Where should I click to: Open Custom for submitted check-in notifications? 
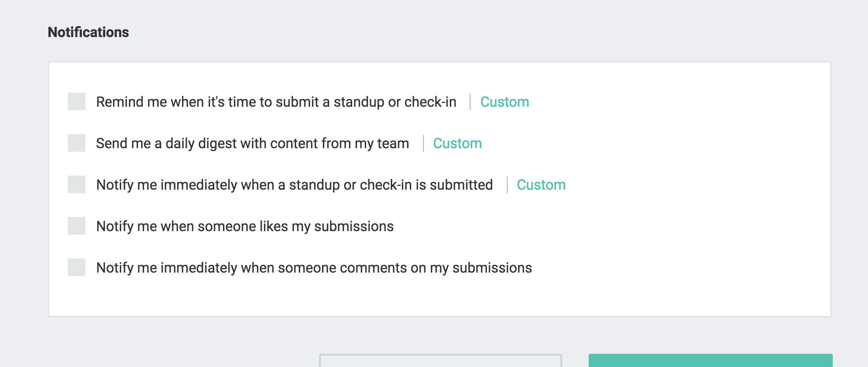(x=541, y=185)
